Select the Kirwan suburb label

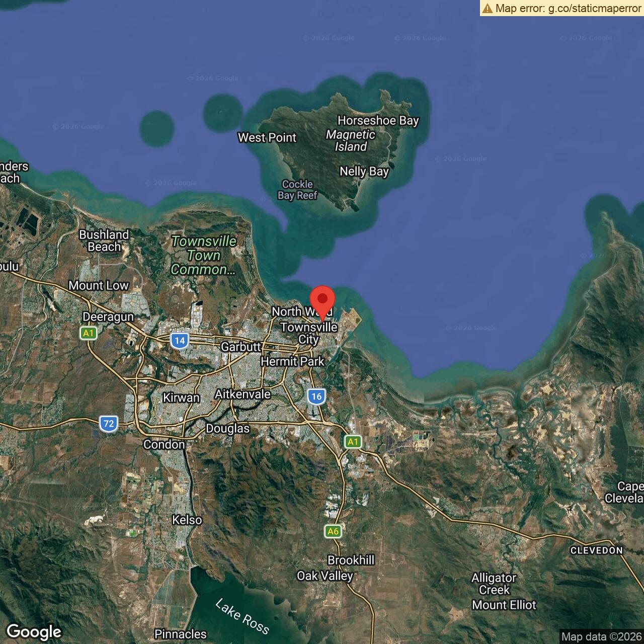(181, 397)
